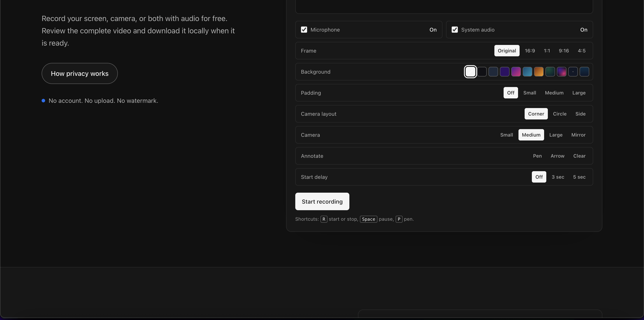Set Padding to Off
644x320 pixels.
point(511,93)
